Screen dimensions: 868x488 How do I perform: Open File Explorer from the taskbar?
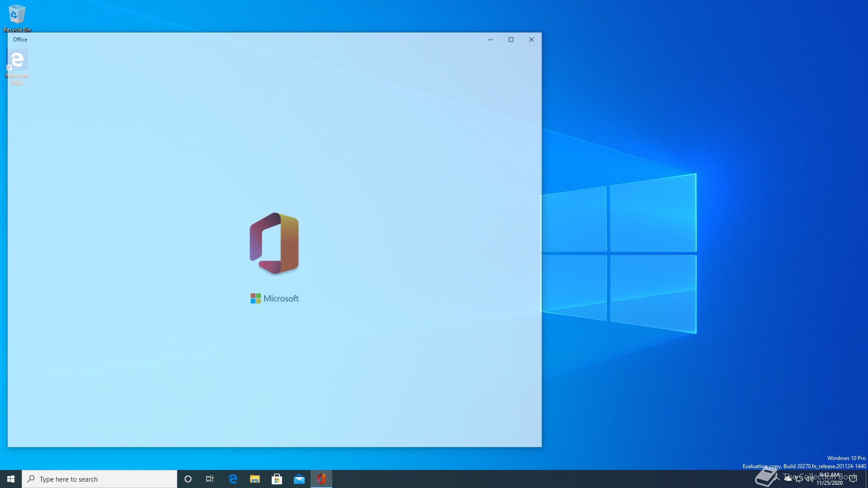[255, 479]
